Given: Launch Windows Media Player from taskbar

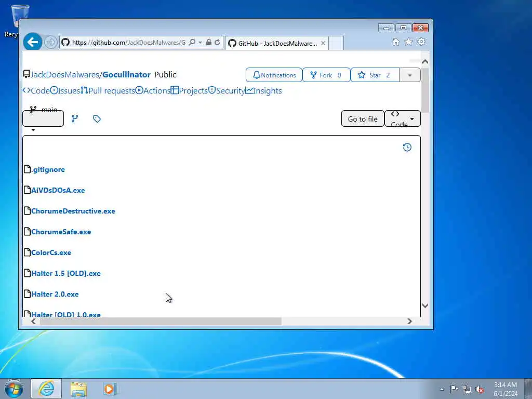Looking at the screenshot, I should [x=109, y=389].
